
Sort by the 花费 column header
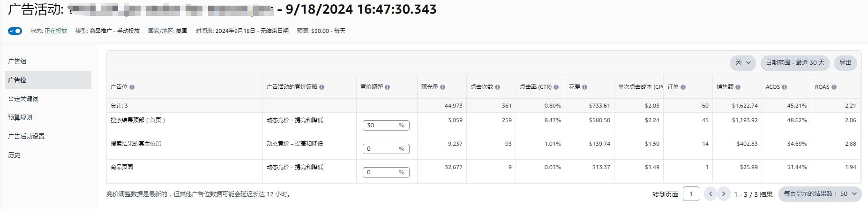coord(575,87)
